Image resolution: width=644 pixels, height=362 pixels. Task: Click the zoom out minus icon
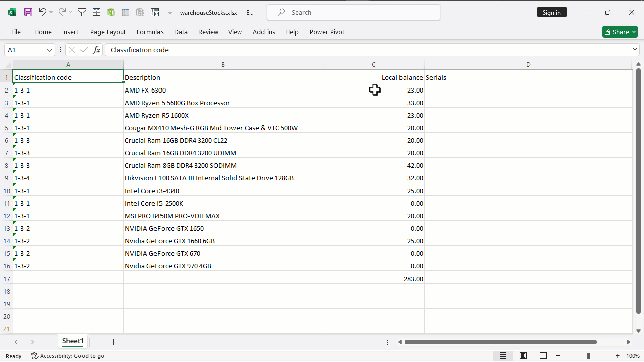click(559, 356)
